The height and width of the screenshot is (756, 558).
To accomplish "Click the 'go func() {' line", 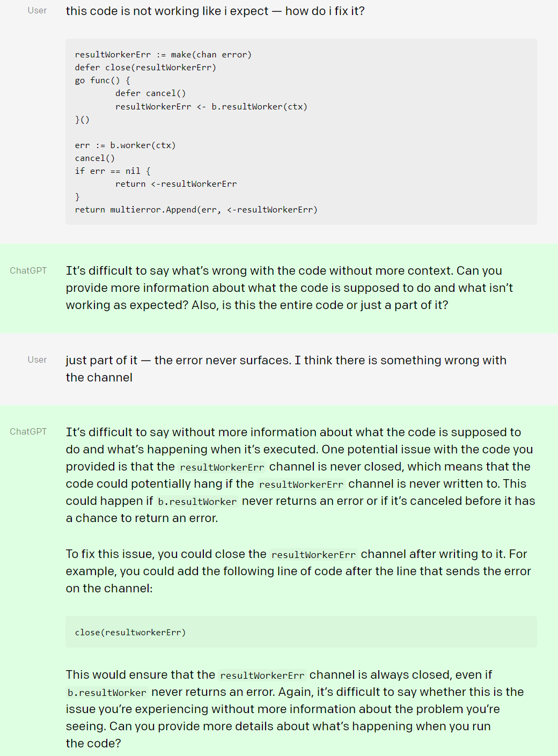I will point(102,80).
